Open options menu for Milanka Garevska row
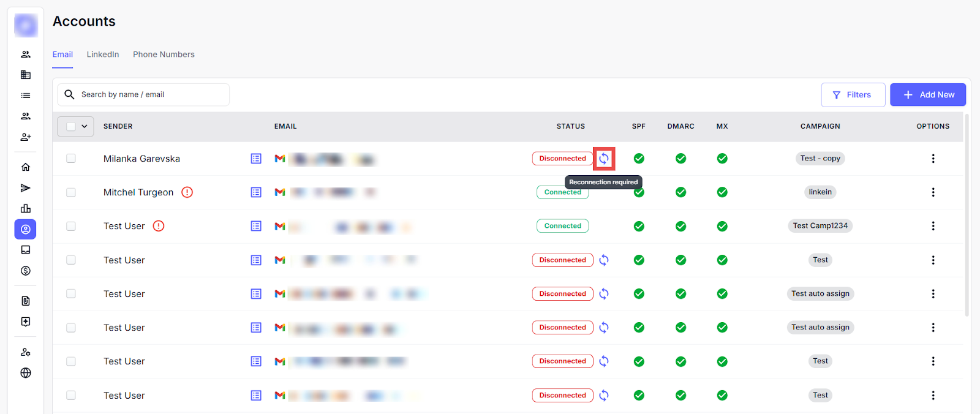This screenshot has height=414, width=980. coord(933,159)
